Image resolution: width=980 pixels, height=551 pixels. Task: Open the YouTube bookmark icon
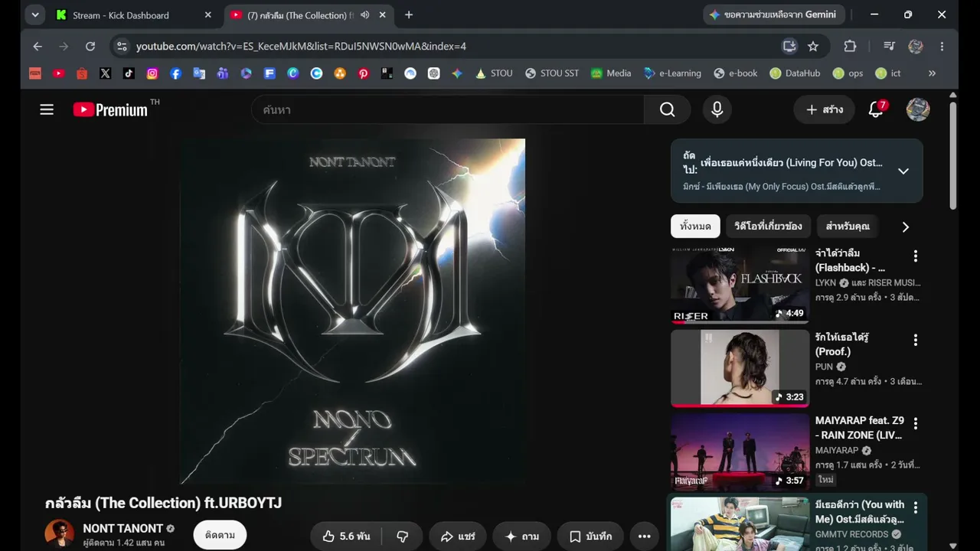tap(58, 73)
